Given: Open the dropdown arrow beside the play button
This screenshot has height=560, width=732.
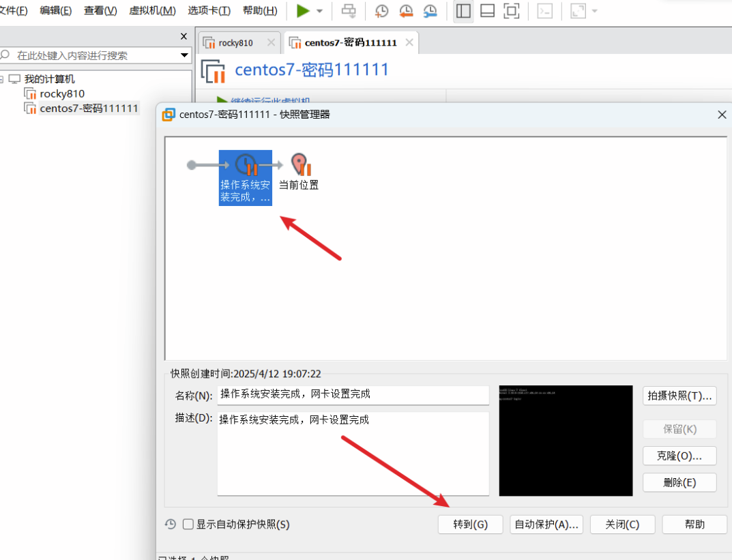Looking at the screenshot, I should tap(320, 11).
